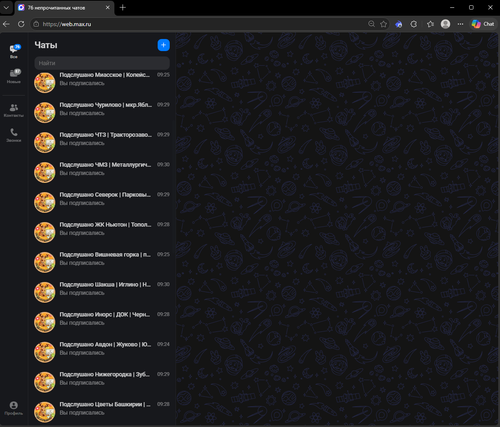Close the 76 непрочитанных чатов tab
500x427 pixels.
tap(108, 7)
